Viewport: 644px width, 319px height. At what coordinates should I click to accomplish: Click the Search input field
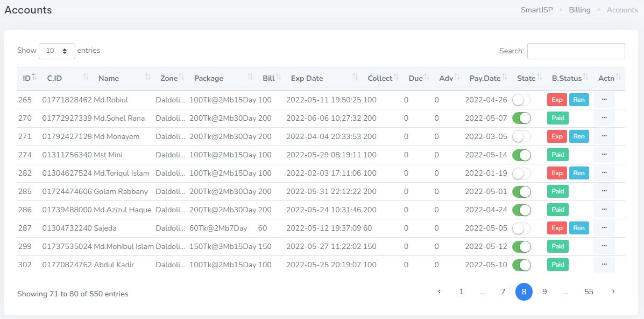point(576,51)
